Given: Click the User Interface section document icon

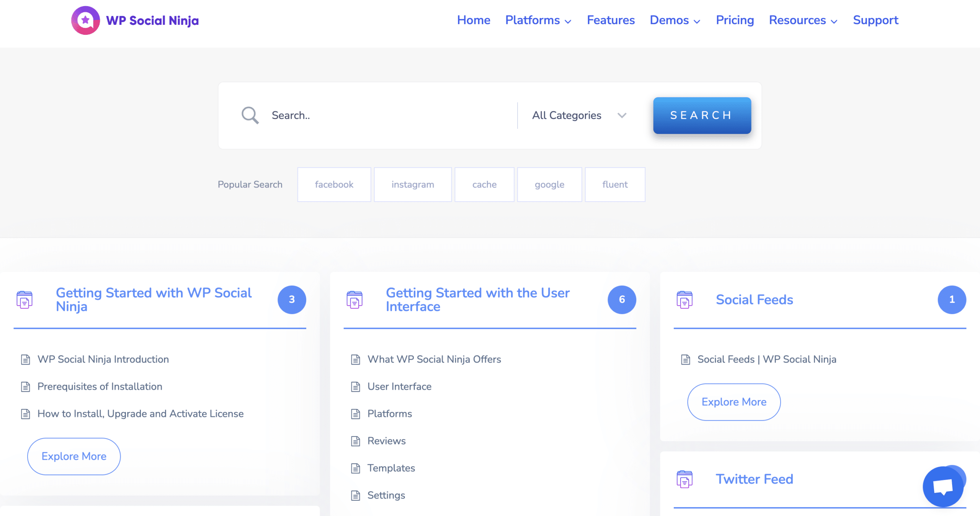Looking at the screenshot, I should pos(356,387).
